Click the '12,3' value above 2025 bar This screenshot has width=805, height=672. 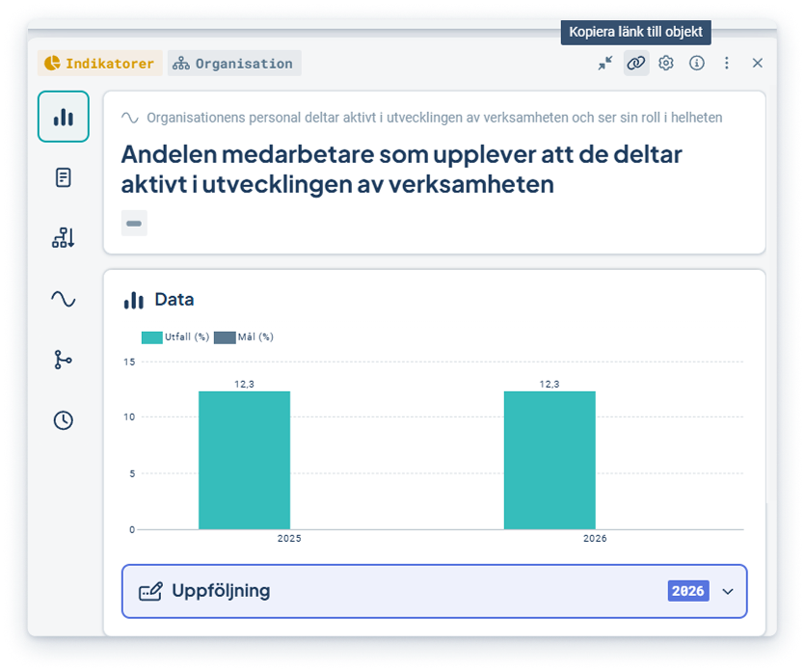click(x=244, y=384)
